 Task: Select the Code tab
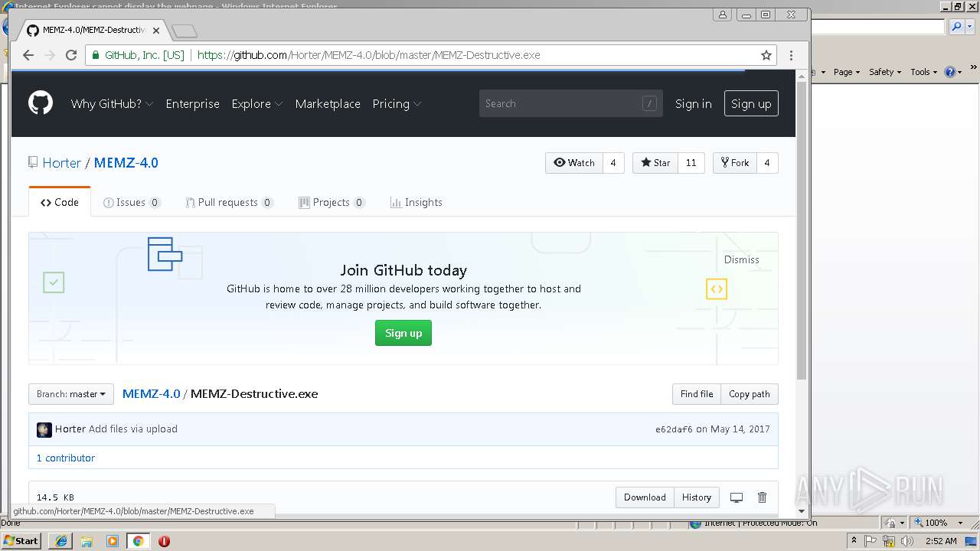[x=60, y=202]
